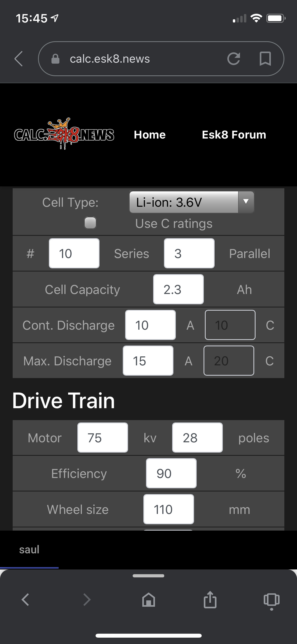
Task: Tap the saul text at page bottom
Action: point(29,549)
